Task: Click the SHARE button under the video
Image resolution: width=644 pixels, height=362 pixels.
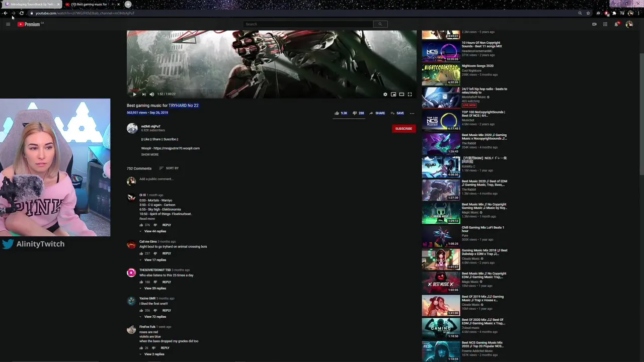Action: [x=377, y=113]
